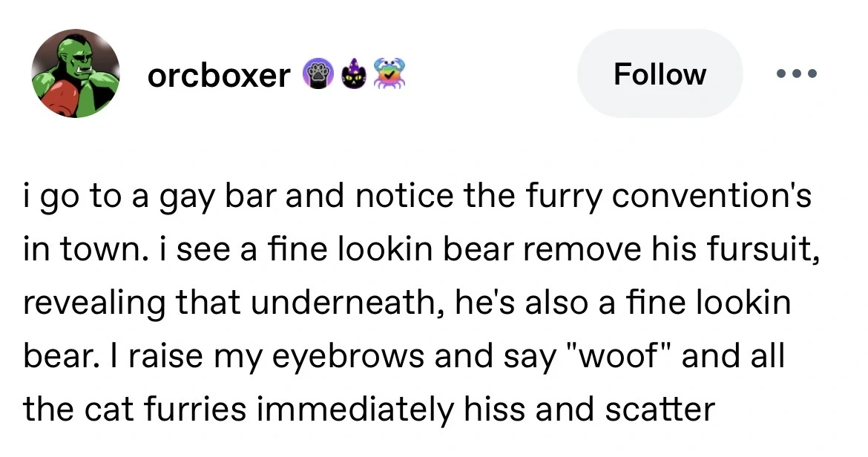868x457 pixels.
Task: Click the purple cat paw badge
Action: pyautogui.click(x=317, y=75)
